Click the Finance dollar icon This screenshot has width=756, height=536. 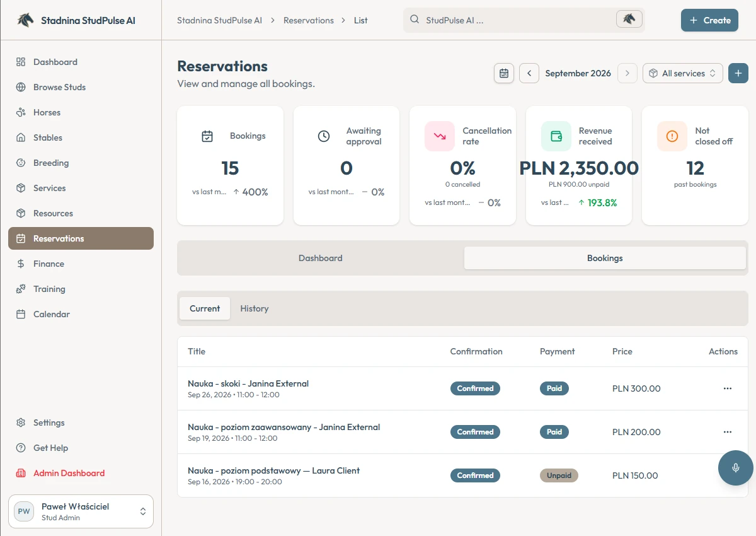[x=21, y=264]
